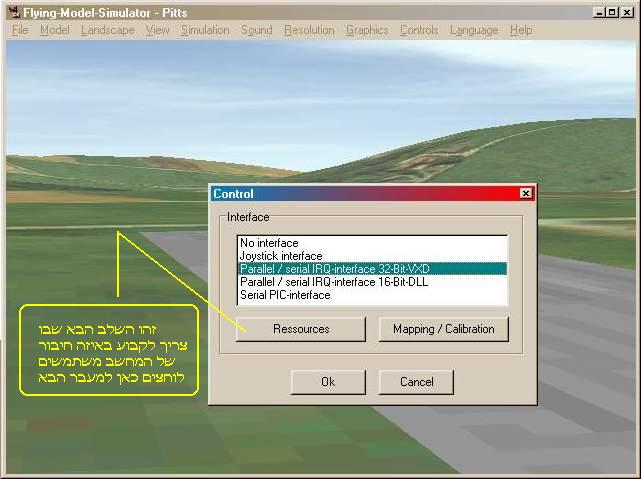The image size is (641, 479).
Task: Select 'No interface' in the list
Action: [x=372, y=243]
